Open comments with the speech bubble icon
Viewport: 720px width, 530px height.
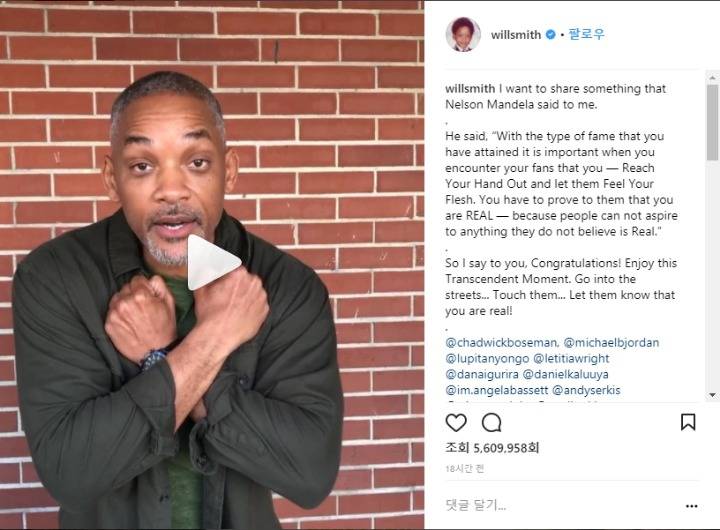pyautogui.click(x=491, y=423)
